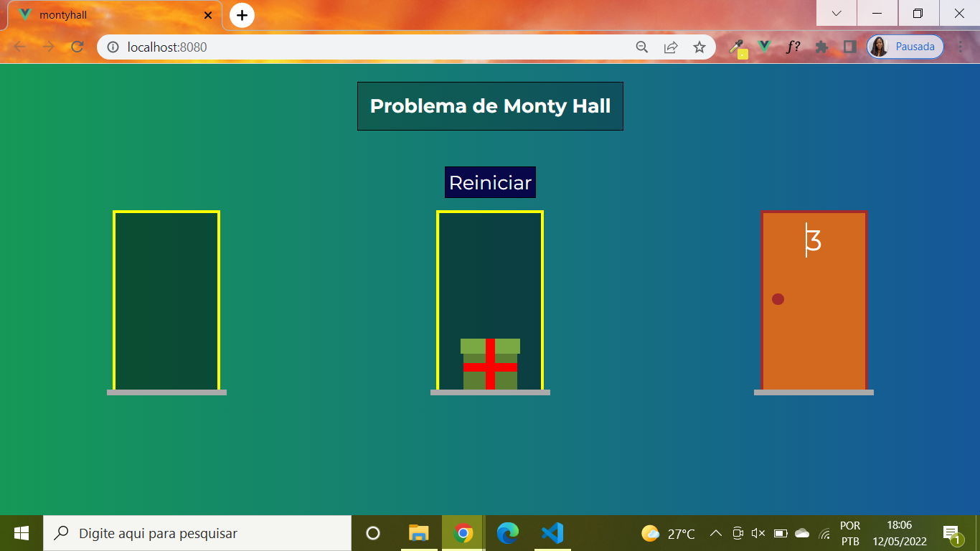The height and width of the screenshot is (551, 980).
Task: Mute sound via the speaker tray icon
Action: [758, 533]
